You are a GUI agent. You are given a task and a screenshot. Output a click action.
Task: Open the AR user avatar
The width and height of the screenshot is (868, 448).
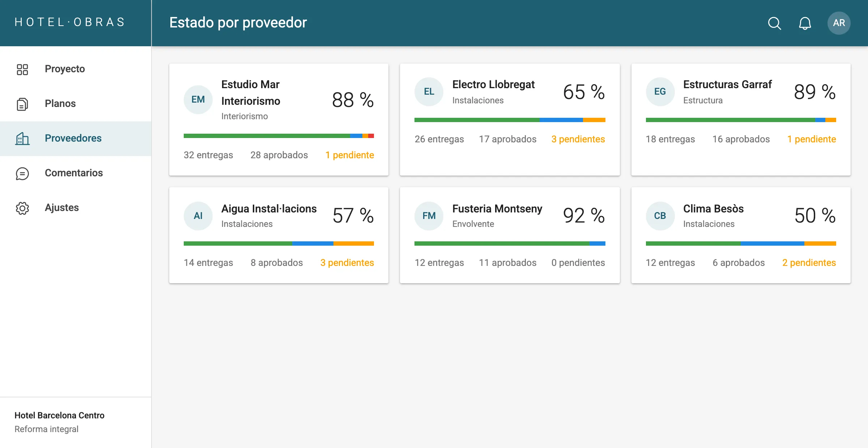coord(839,23)
